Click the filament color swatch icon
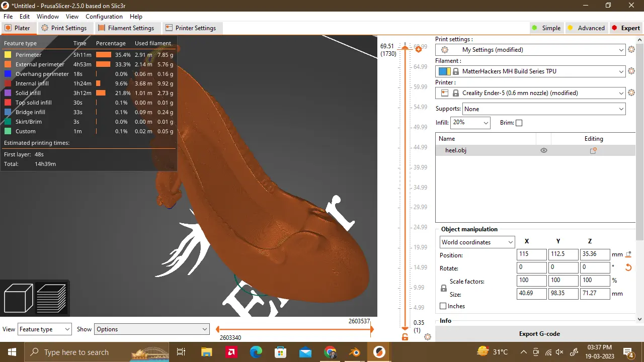644x362 pixels. (x=444, y=71)
